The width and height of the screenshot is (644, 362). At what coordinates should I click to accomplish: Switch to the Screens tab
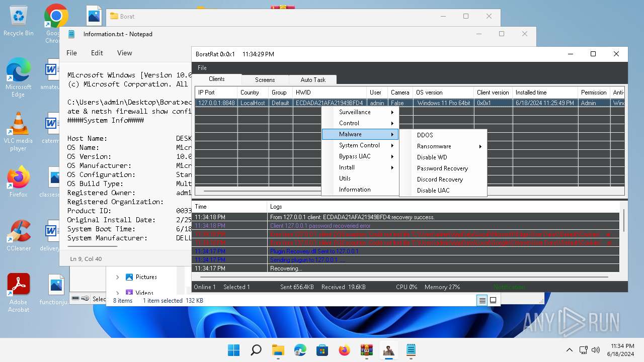click(x=265, y=80)
